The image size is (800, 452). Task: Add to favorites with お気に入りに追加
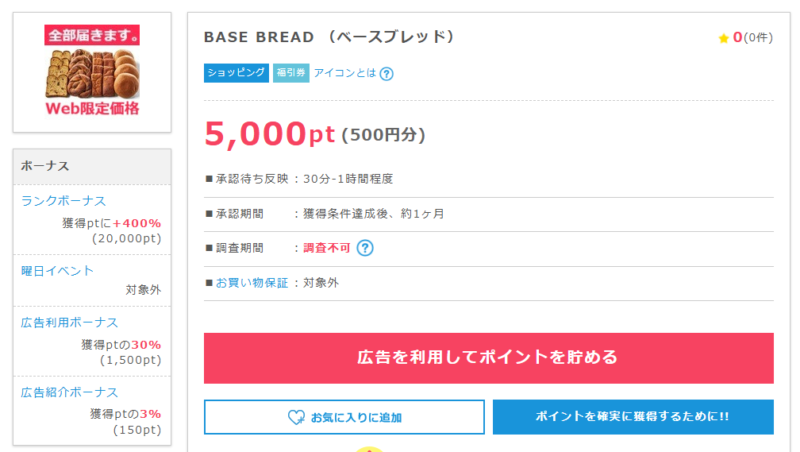[x=344, y=417]
